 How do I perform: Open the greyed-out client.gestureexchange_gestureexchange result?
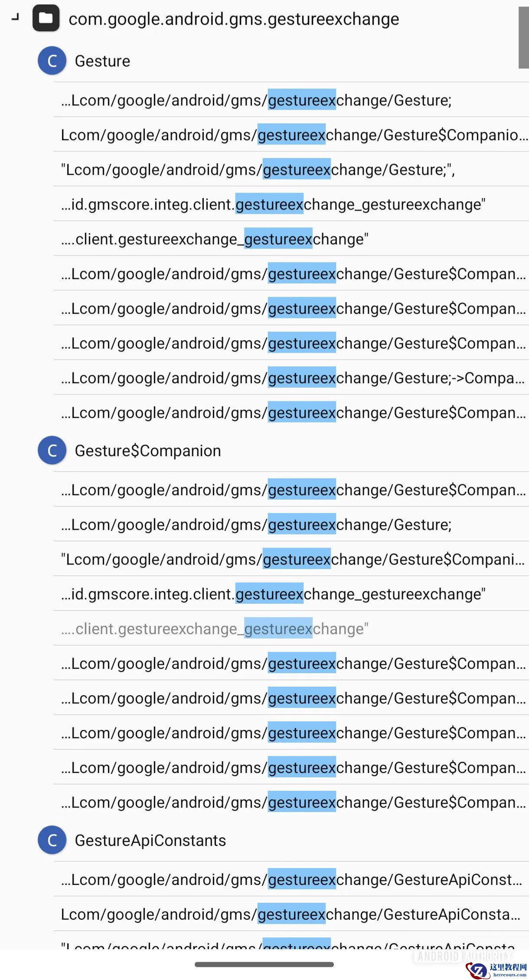pos(215,629)
